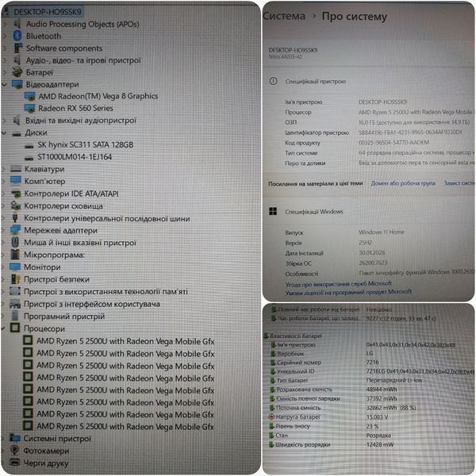Click the Батареї battery icon
476x476 pixels.
tap(17, 72)
